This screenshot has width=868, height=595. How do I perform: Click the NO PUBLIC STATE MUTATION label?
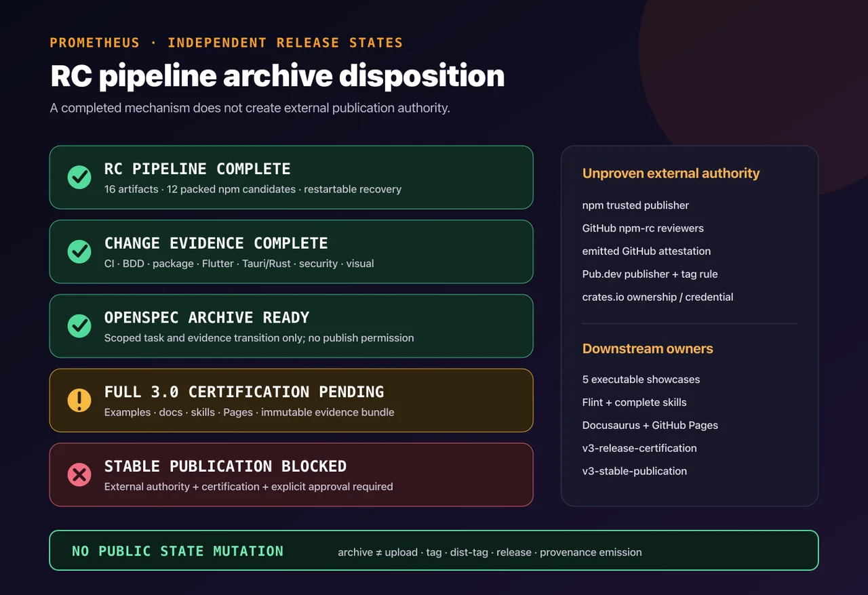point(178,551)
